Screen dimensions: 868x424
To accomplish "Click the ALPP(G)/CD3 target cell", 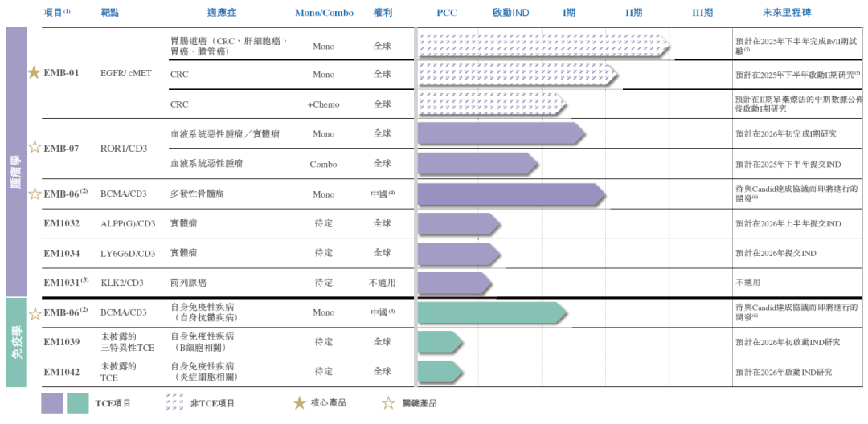I will click(129, 224).
